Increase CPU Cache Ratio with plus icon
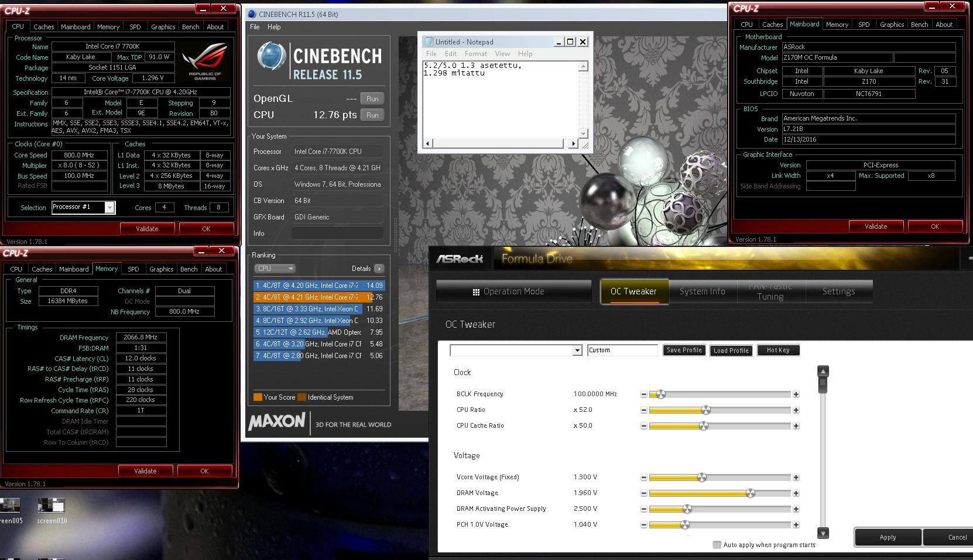 (796, 426)
